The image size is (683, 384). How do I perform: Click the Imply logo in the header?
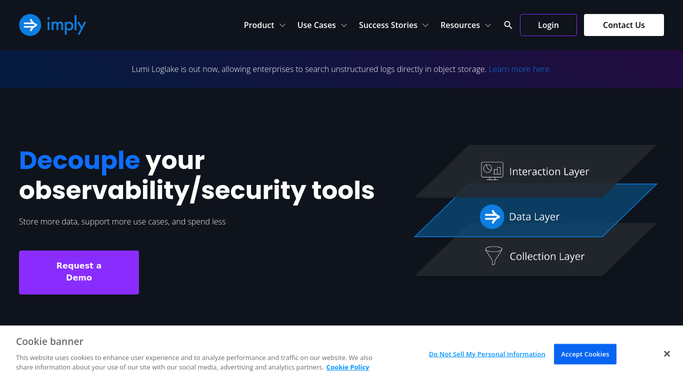click(x=52, y=25)
